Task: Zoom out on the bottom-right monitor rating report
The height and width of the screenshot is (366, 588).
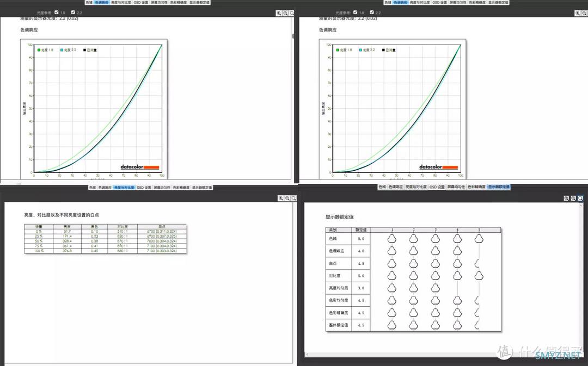Action: point(573,198)
